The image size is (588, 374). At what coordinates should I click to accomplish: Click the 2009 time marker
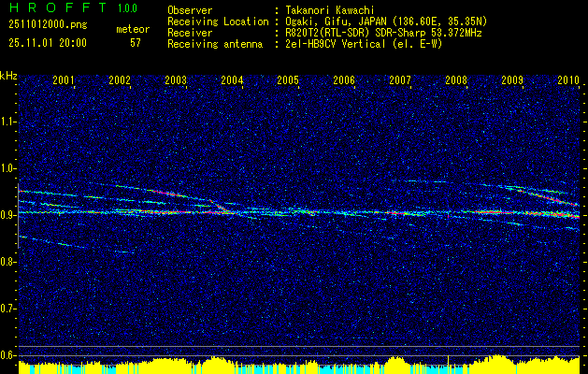tap(512, 79)
